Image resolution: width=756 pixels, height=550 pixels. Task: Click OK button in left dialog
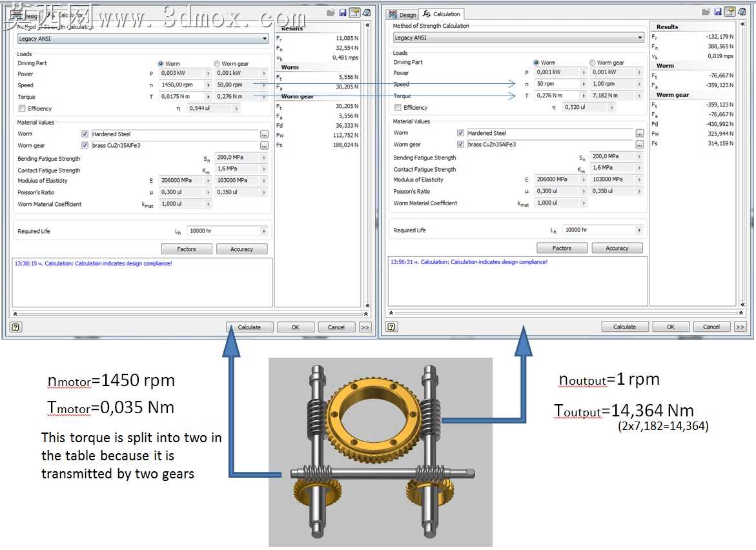[x=296, y=327]
